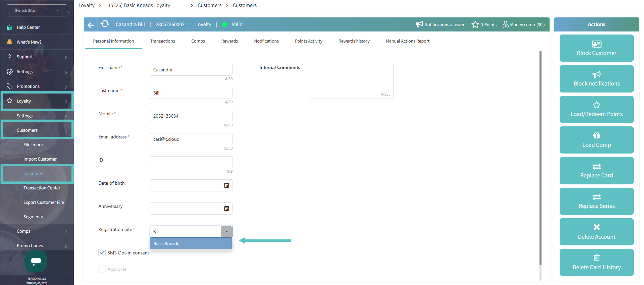Viewport: 644px width, 285px height.
Task: Click the Registration Site dropdown arrow
Action: pos(226,231)
